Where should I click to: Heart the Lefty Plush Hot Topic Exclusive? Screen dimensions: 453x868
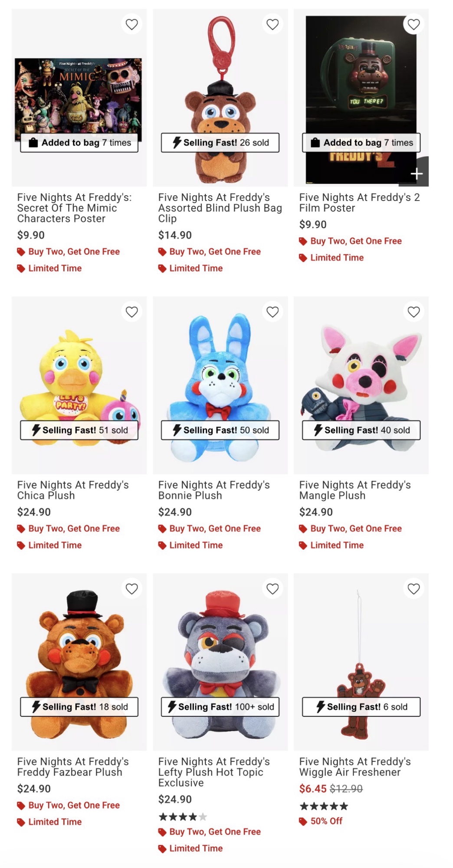click(272, 589)
